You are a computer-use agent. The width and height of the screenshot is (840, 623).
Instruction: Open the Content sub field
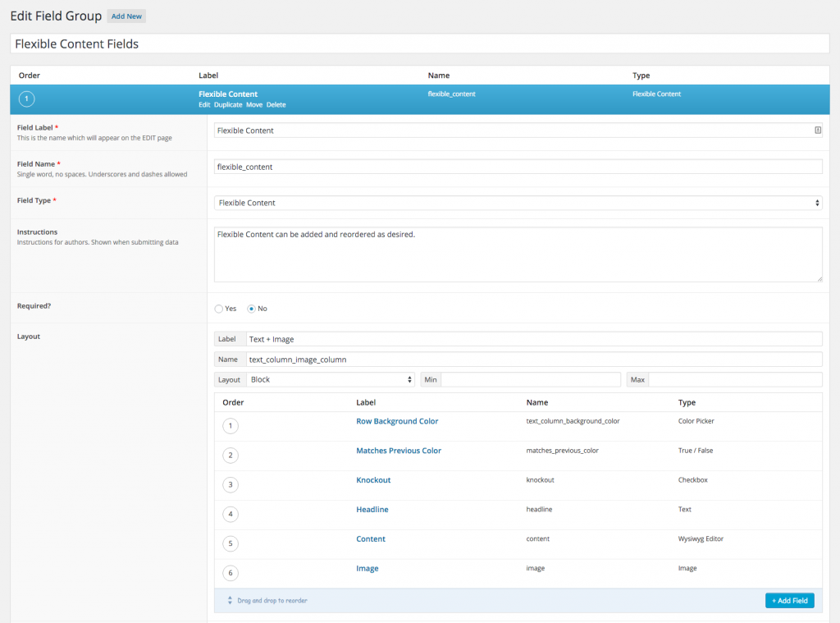pyautogui.click(x=371, y=539)
